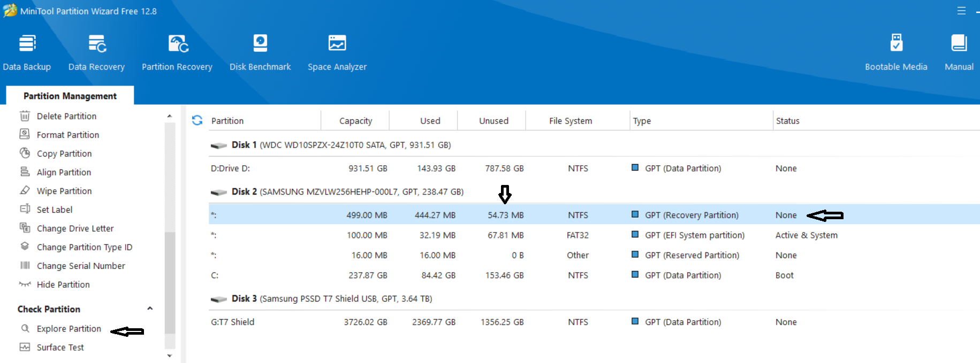The image size is (980, 363).
Task: Click the Disk 1 drive icon
Action: click(219, 145)
